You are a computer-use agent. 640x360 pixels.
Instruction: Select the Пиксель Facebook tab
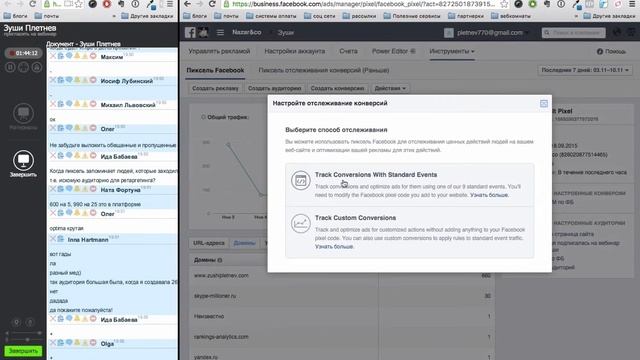click(215, 70)
